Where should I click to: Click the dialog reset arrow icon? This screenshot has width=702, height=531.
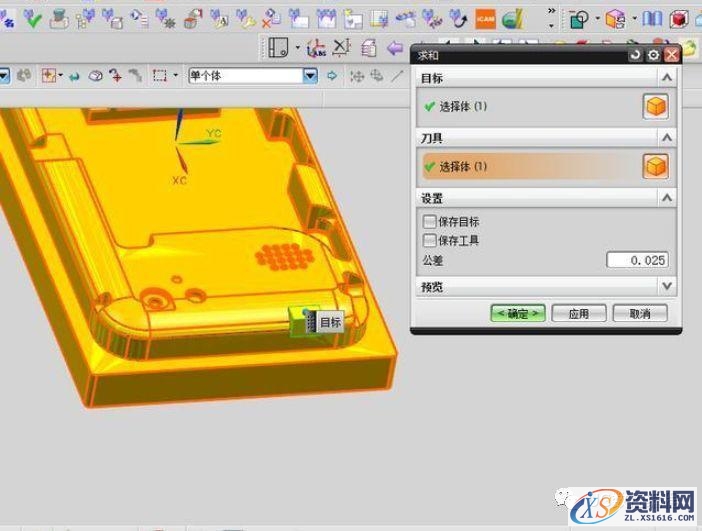click(x=636, y=55)
